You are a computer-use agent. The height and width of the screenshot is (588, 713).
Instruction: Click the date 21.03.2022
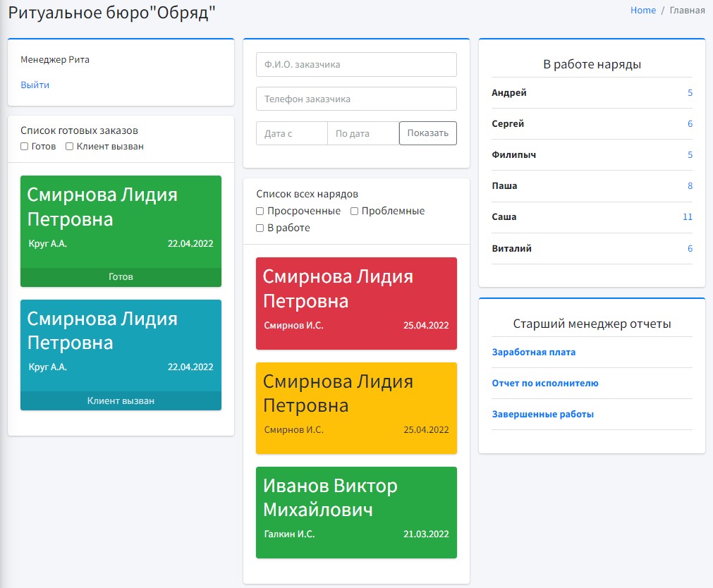click(x=426, y=534)
